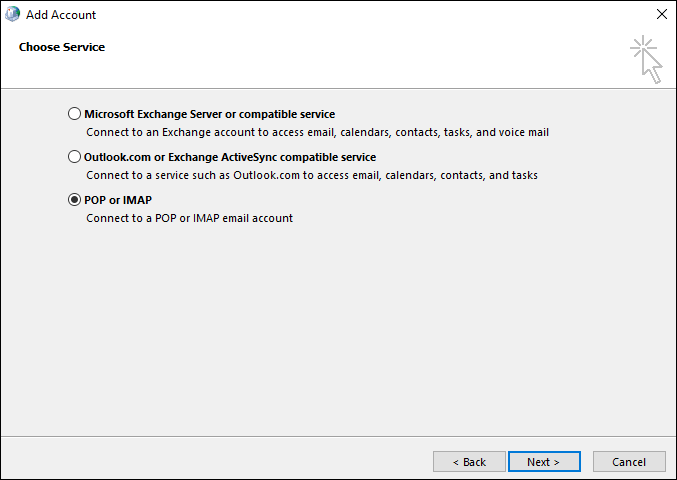The height and width of the screenshot is (480, 677).
Task: Go to the Next step
Action: click(x=544, y=462)
